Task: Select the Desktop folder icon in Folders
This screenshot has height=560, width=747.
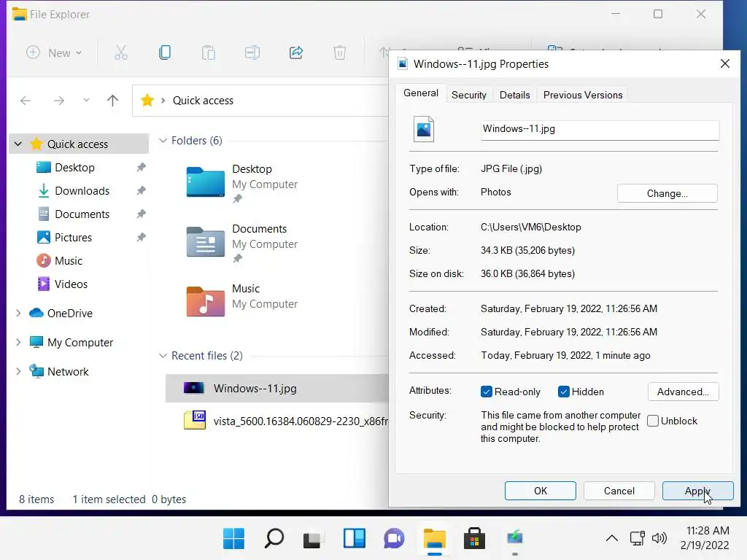Action: point(205,182)
